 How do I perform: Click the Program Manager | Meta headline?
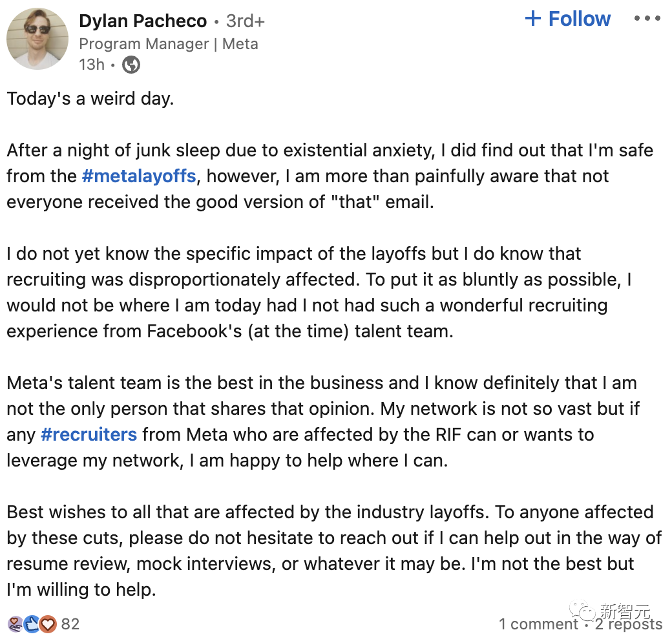(168, 44)
